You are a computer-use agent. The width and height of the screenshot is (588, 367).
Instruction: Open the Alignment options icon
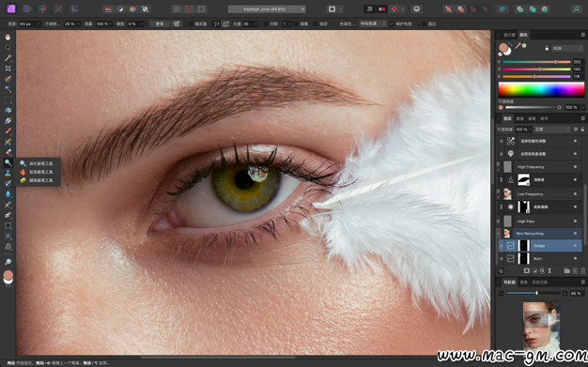click(503, 9)
